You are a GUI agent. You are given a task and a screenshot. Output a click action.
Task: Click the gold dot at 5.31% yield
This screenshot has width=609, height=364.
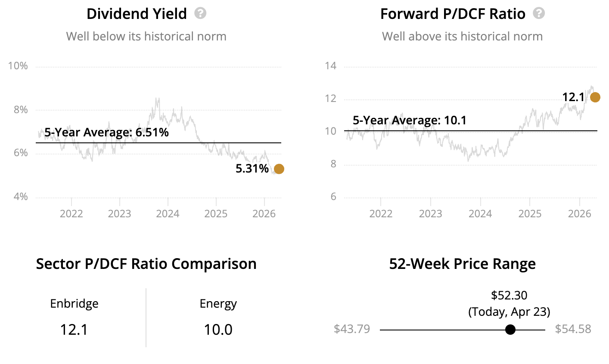click(x=279, y=169)
